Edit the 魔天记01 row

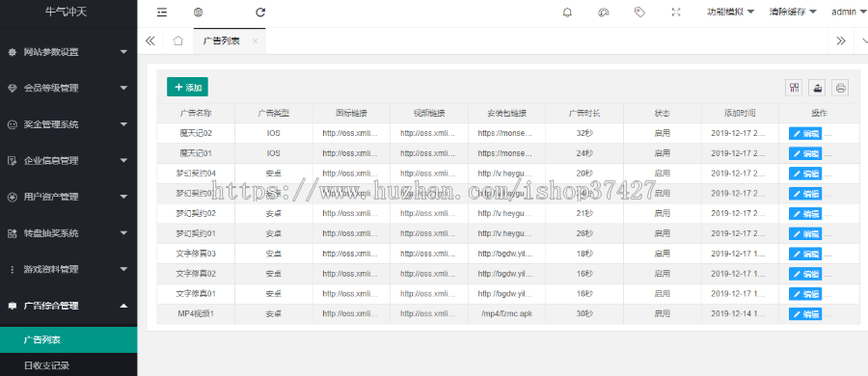pos(805,153)
